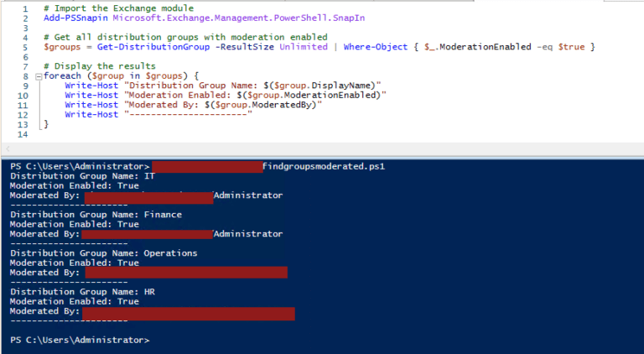Click Administrator text in IT group's Moderated By
Image resolution: width=644 pixels, height=354 pixels.
pos(248,195)
